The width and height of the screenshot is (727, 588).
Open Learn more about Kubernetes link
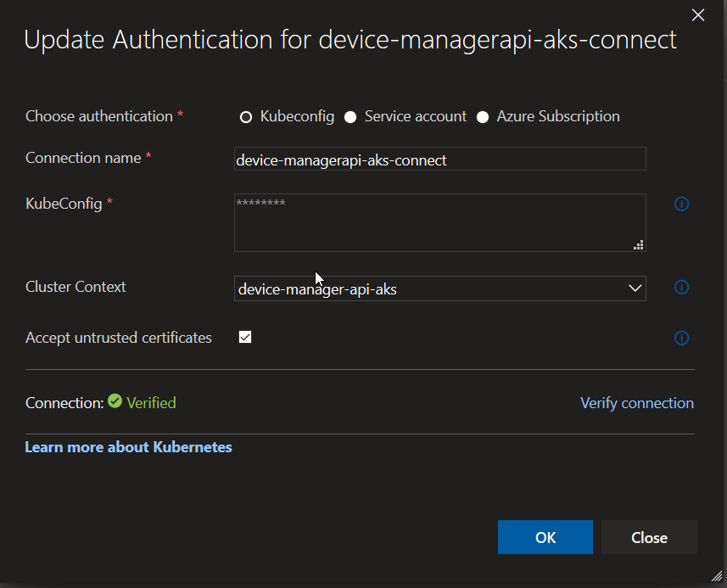128,447
